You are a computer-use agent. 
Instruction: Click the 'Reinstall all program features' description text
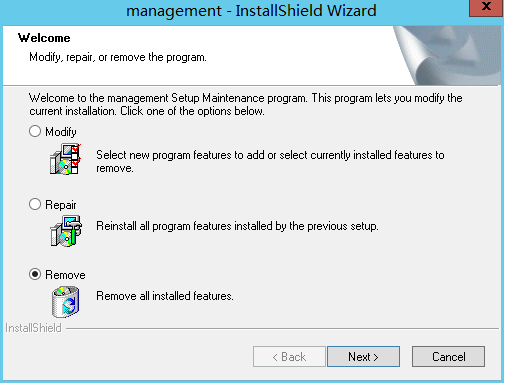coord(237,226)
